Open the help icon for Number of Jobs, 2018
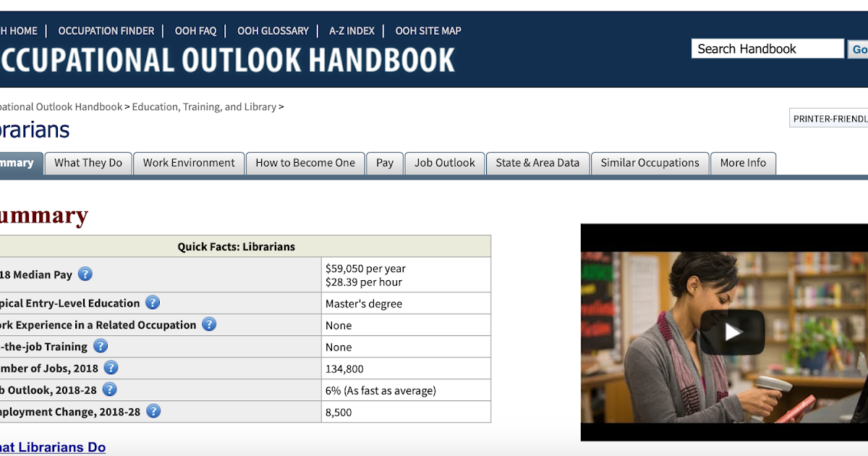 coord(111,368)
